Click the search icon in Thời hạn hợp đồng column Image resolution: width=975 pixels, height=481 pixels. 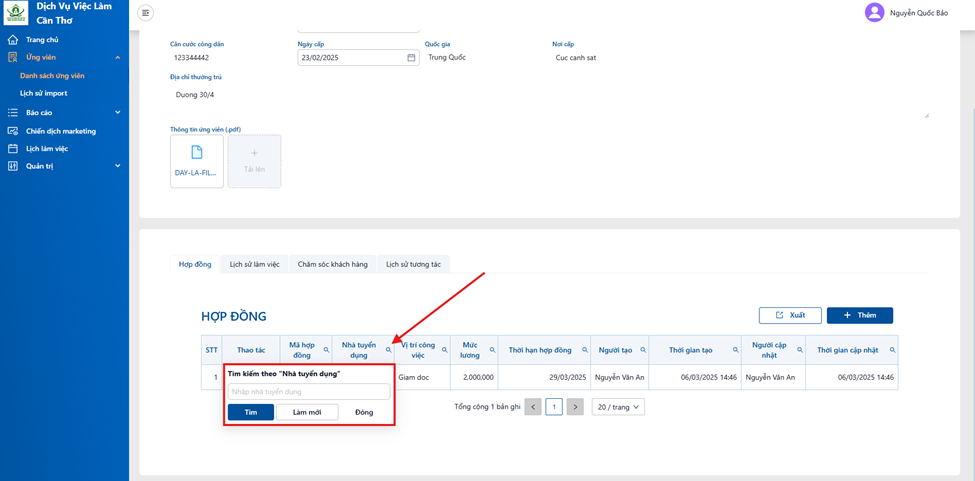[x=585, y=350]
